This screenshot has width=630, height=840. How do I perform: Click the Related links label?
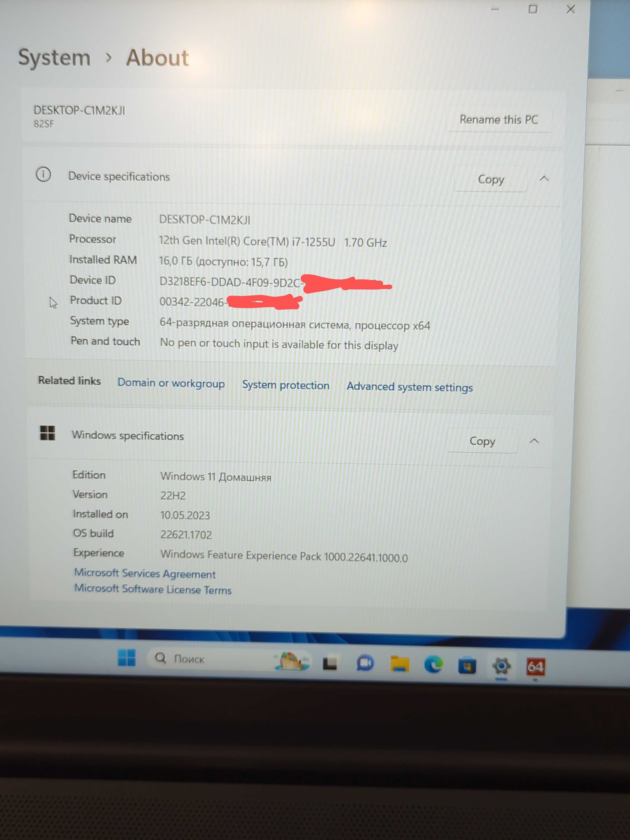point(70,380)
